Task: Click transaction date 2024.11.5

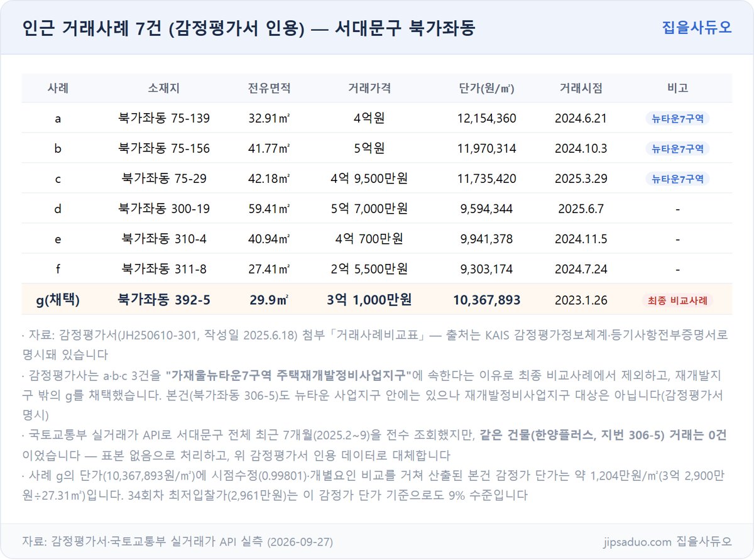Action: click(581, 239)
